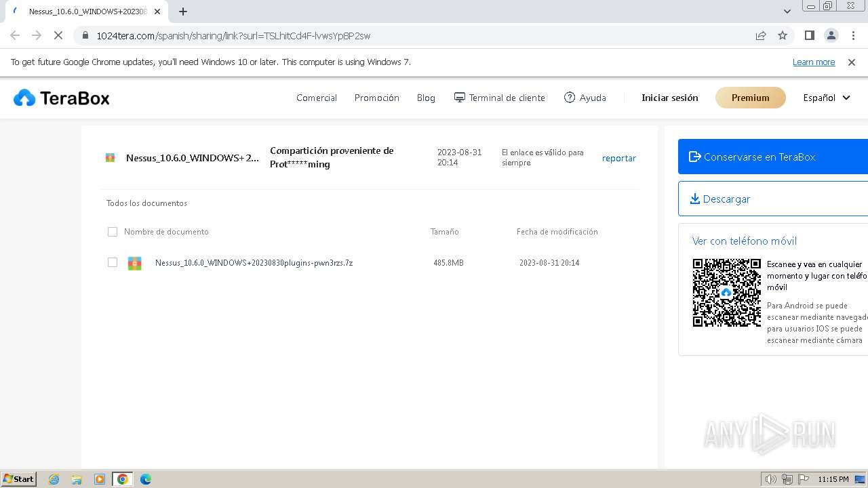Viewport: 868px width, 488px height.
Task: Click the 485.8MB file size
Action: click(448, 263)
